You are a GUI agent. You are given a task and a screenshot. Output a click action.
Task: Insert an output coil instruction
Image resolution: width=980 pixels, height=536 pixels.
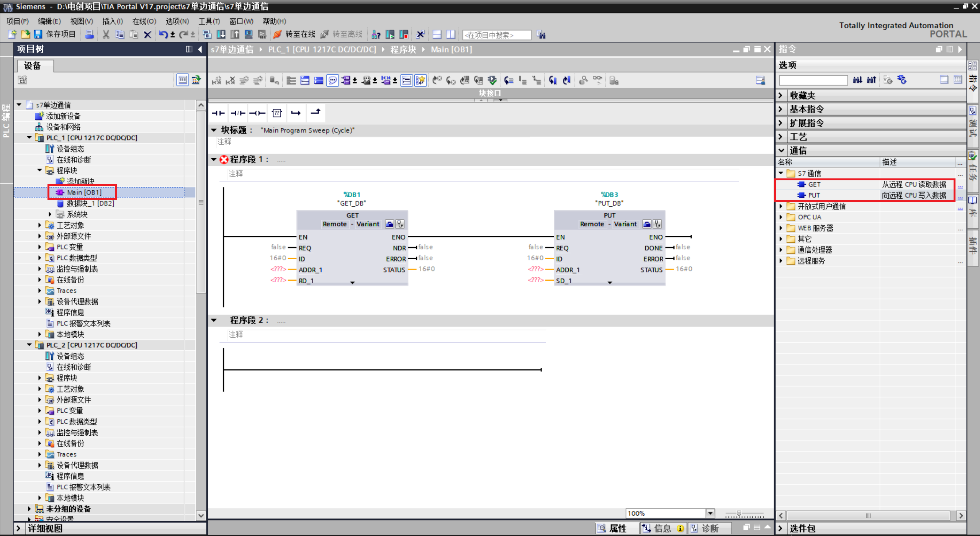click(257, 113)
